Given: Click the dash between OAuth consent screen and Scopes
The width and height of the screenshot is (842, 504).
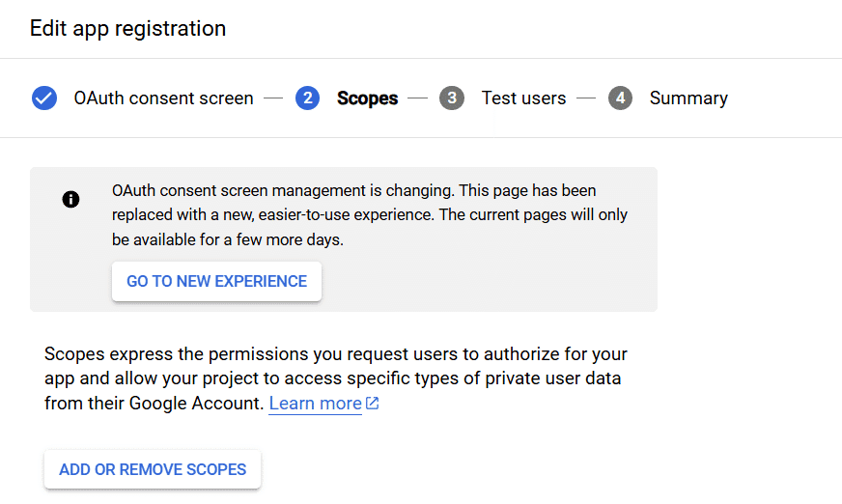Looking at the screenshot, I should pos(273,98).
